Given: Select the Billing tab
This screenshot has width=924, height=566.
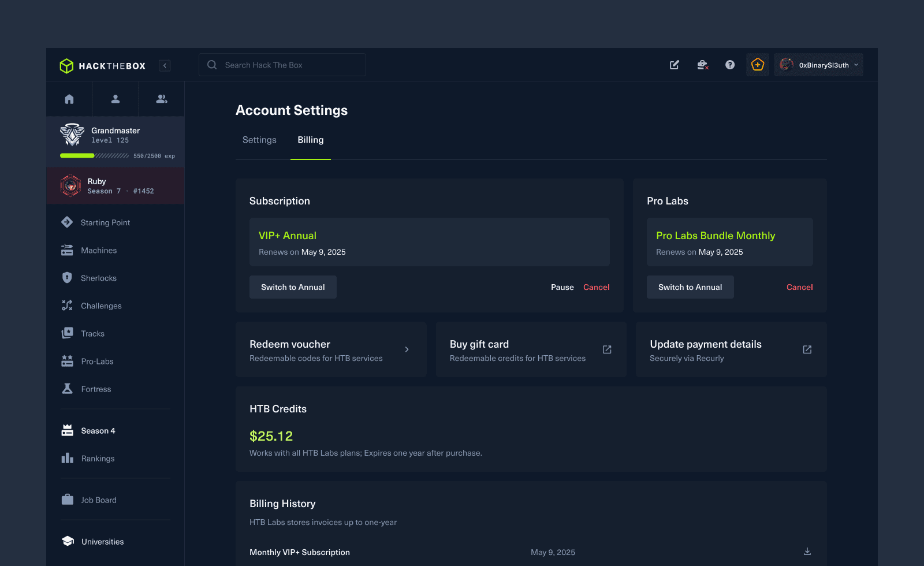Looking at the screenshot, I should point(311,140).
